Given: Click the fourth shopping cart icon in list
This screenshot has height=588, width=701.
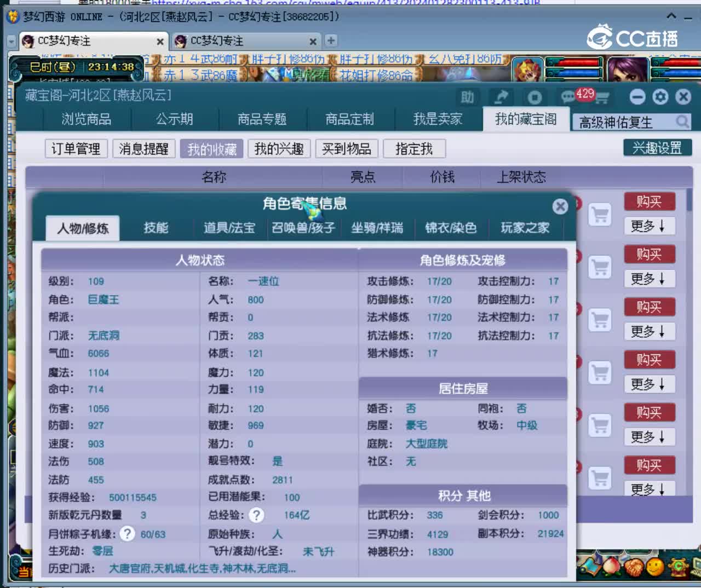Looking at the screenshot, I should [600, 373].
